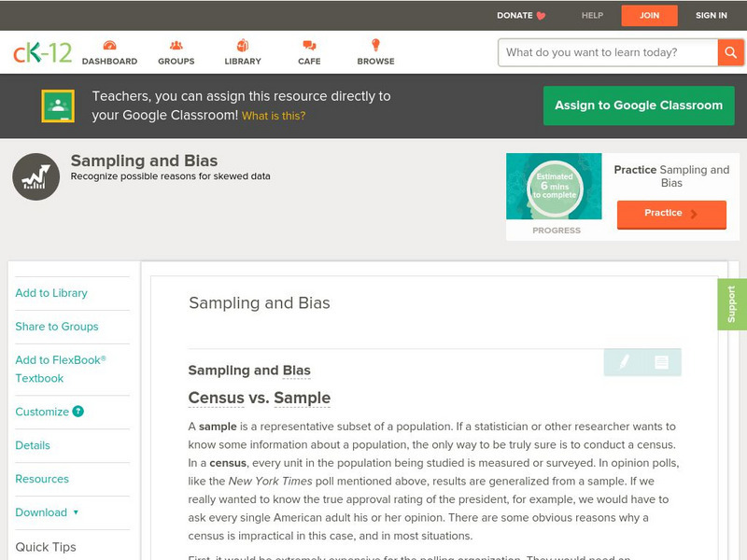Viewport: 747px width, 560px height.
Task: Open the notes icon in the lesson toolbar
Action: (x=661, y=362)
